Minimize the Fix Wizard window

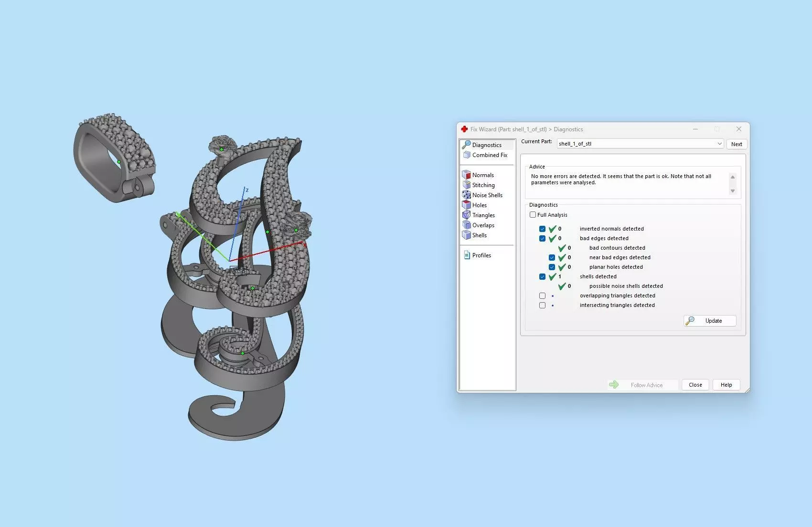695,129
